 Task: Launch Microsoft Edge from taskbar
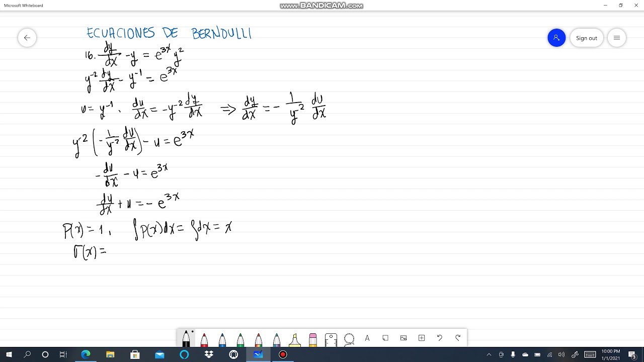click(x=86, y=354)
